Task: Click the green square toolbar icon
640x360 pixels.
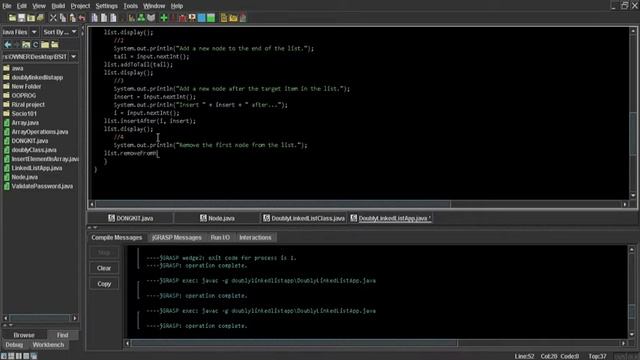Action: (x=211, y=18)
